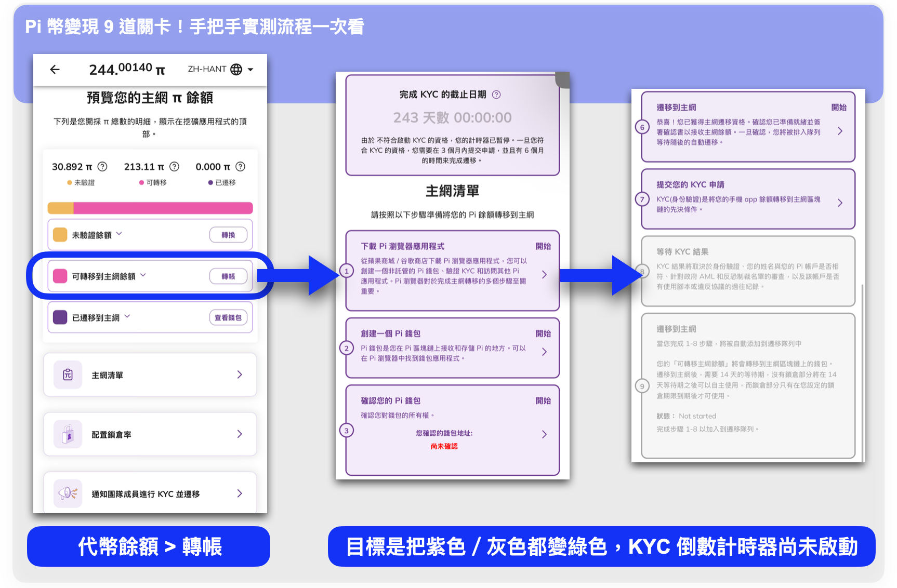Click step 6 circle for 遷移到主網

click(x=642, y=127)
